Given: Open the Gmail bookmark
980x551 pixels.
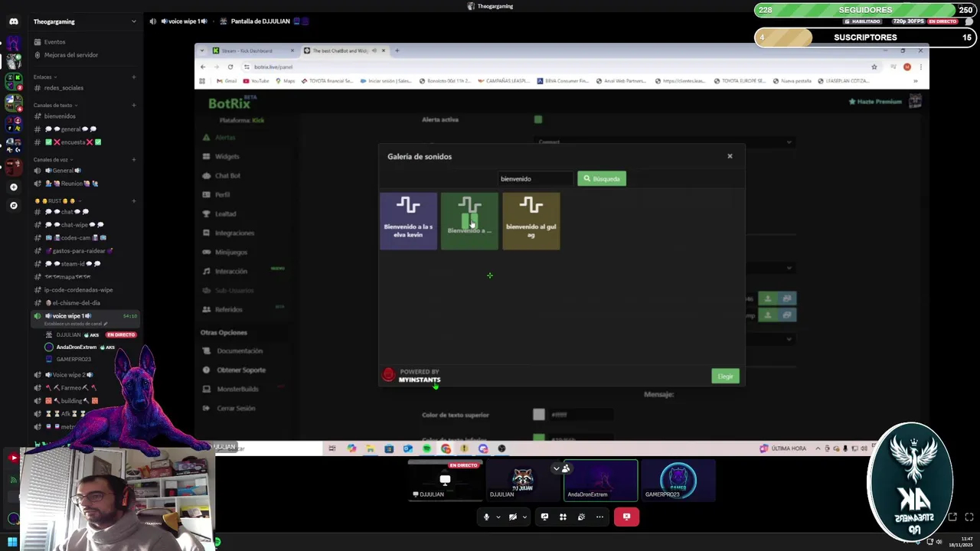Looking at the screenshot, I should 227,81.
